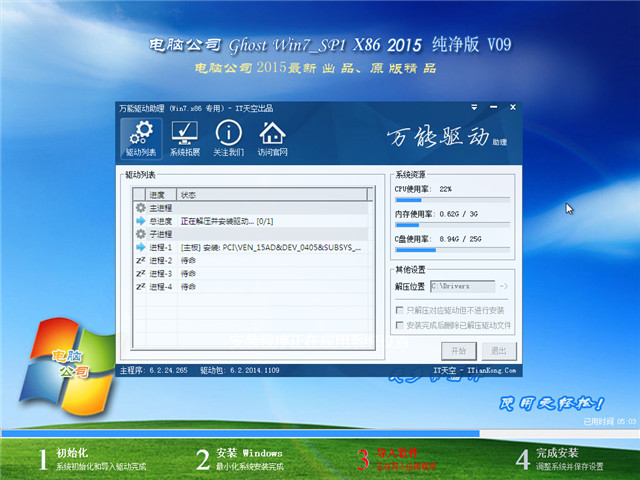Image resolution: width=640 pixels, height=480 pixels.
Task: Click the 已用时间 05:03 elapsed timer
Action: pyautogui.click(x=610, y=421)
